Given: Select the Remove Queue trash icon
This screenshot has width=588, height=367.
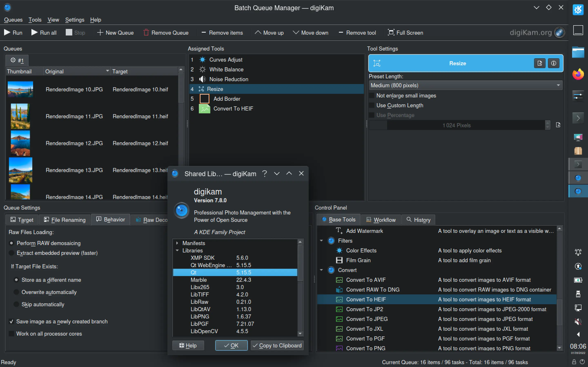Looking at the screenshot, I should [146, 32].
